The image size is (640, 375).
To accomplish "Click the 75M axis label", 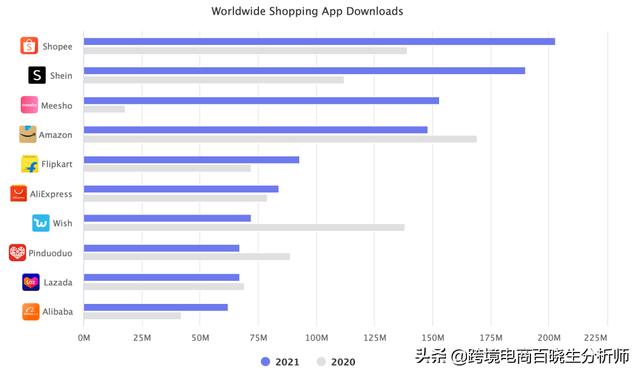I will [x=258, y=338].
